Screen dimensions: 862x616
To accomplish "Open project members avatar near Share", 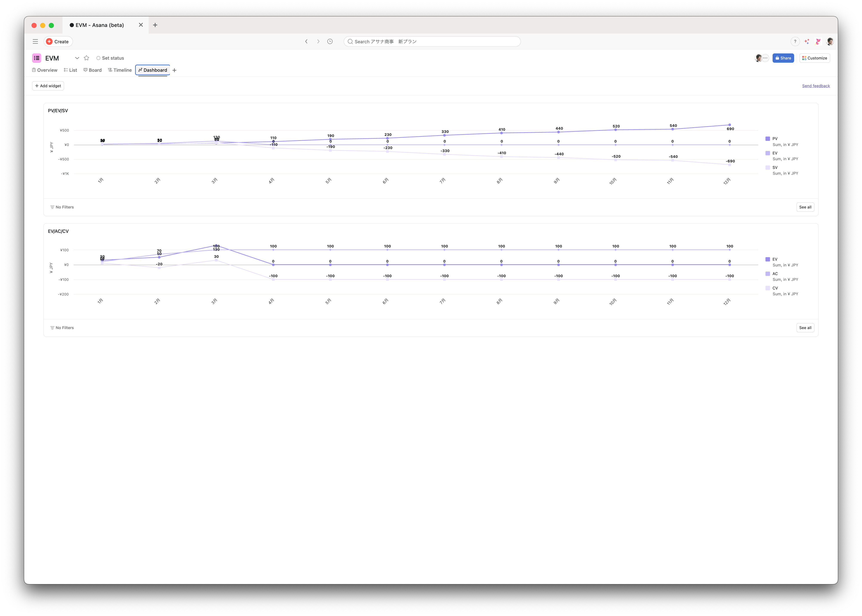I will 758,58.
